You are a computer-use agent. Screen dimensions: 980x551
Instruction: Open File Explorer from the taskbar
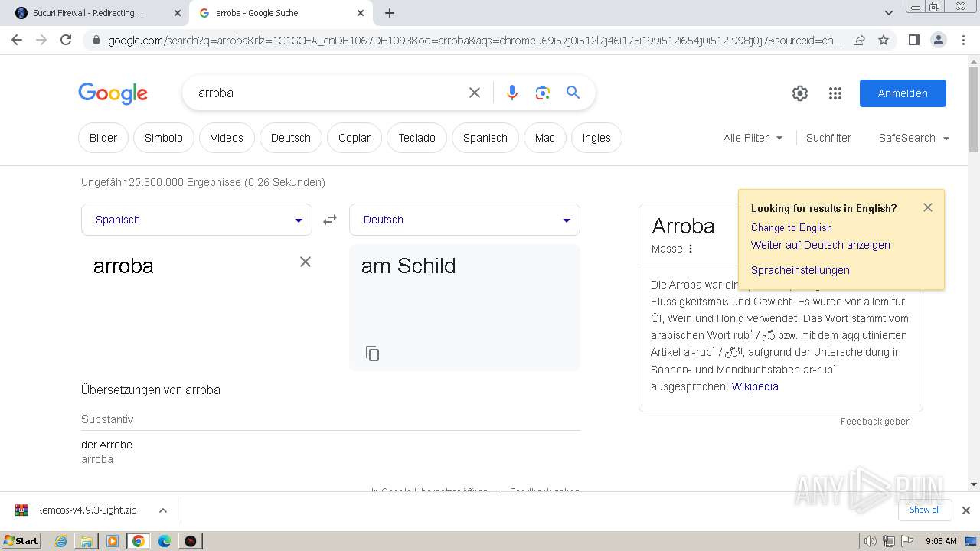point(87,541)
